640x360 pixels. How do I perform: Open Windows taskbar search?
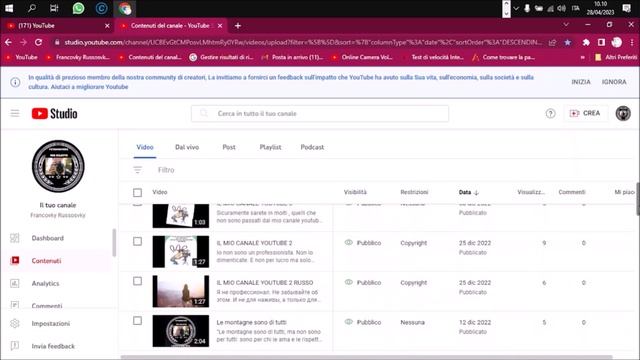[x=32, y=8]
